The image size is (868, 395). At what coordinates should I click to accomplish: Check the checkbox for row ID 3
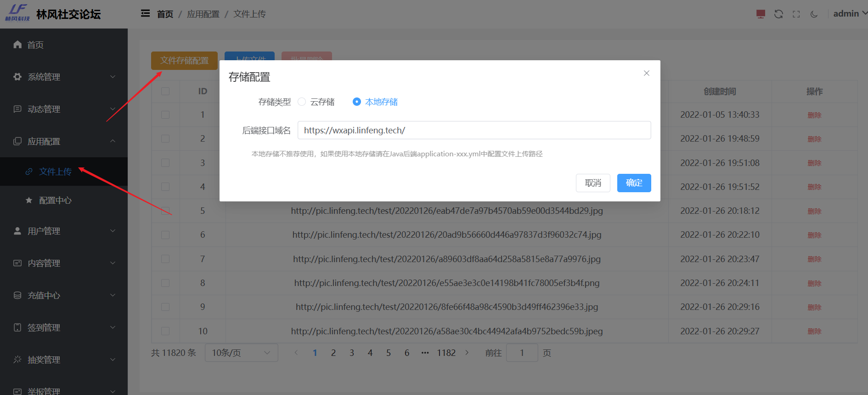(x=165, y=163)
